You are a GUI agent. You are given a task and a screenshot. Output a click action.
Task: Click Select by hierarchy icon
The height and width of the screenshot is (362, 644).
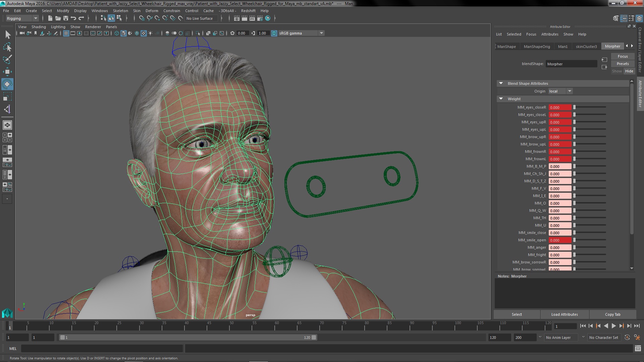pos(103,18)
